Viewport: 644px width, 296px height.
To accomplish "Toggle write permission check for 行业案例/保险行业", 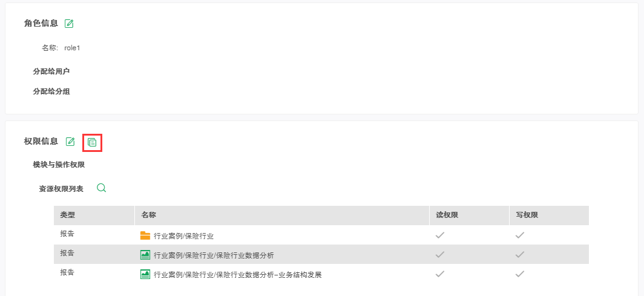I will pyautogui.click(x=519, y=235).
